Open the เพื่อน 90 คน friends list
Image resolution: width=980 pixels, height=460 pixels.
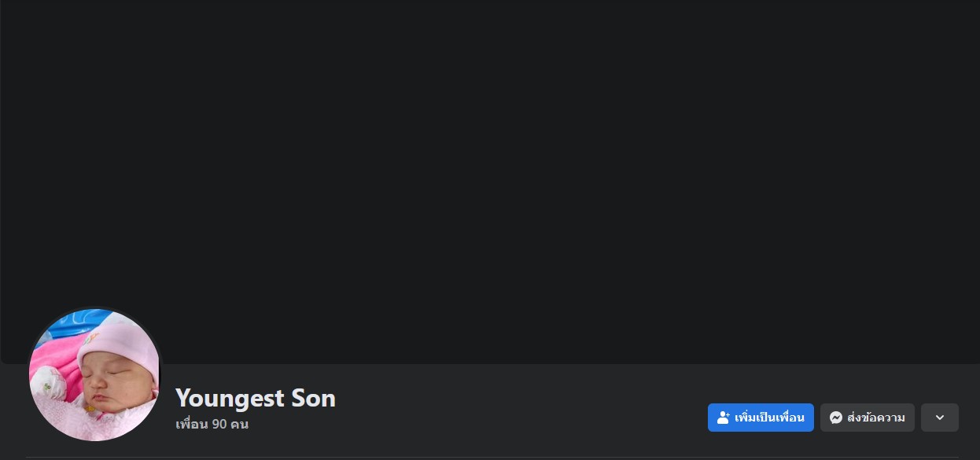212,425
